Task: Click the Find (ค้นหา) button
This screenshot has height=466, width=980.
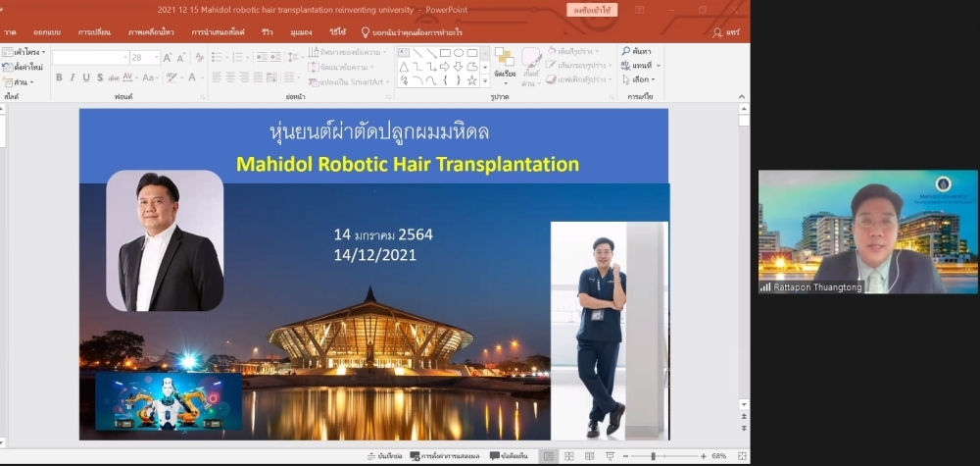Action: (637, 51)
